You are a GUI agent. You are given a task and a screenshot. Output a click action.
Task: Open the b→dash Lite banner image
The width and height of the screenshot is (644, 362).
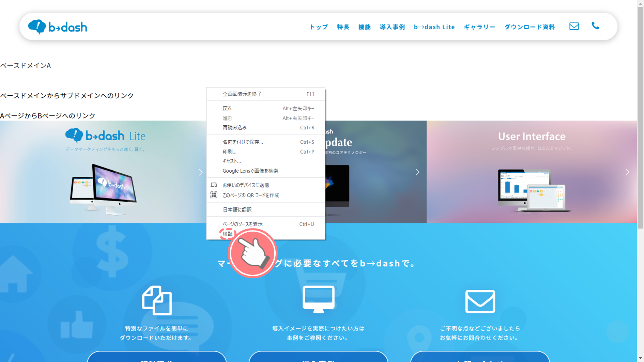(x=103, y=172)
